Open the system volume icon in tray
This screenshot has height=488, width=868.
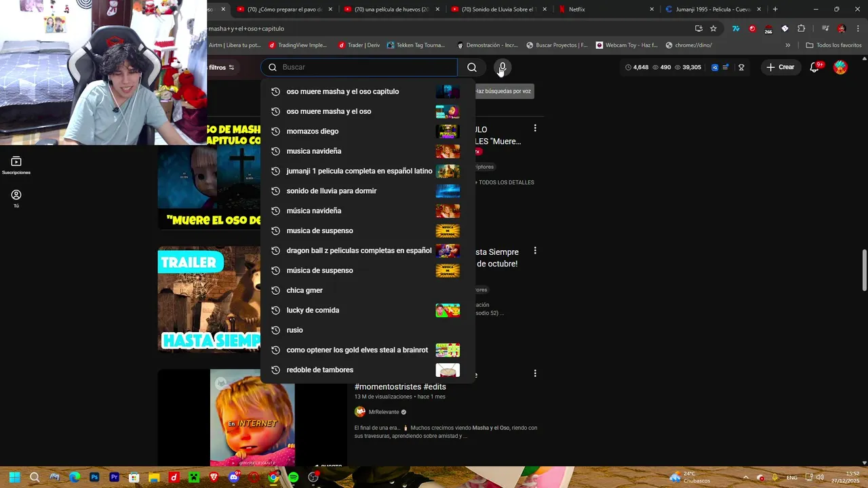pyautogui.click(x=820, y=477)
